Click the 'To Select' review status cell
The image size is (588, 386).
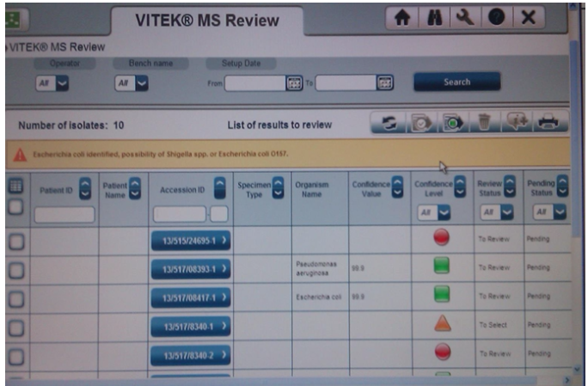coord(493,325)
